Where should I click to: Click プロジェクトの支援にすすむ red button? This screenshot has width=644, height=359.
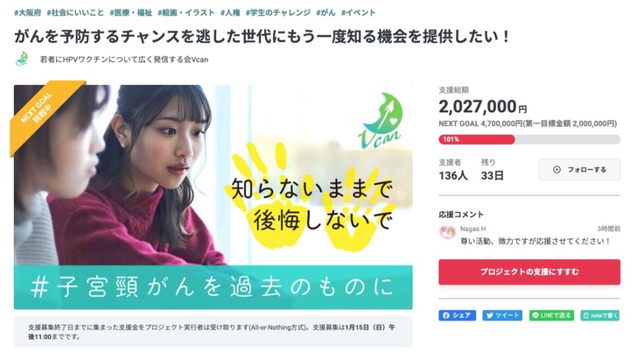[x=529, y=271]
